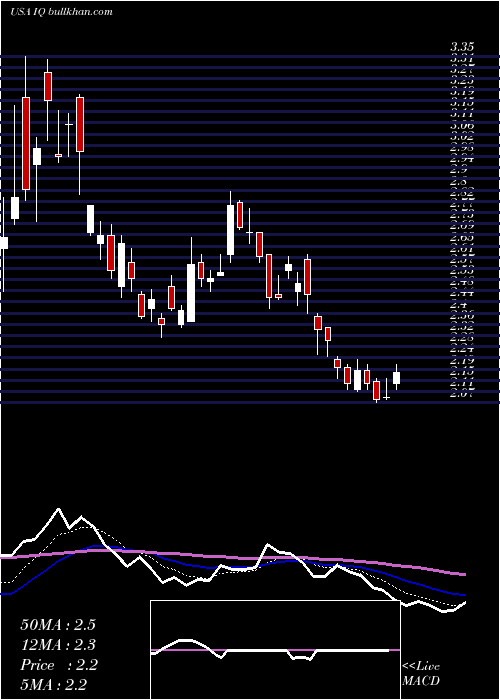Image resolution: width=500 pixels, height=700 pixels.
Task: Select the '12MA : 2.3' legend entry
Action: [x=58, y=645]
